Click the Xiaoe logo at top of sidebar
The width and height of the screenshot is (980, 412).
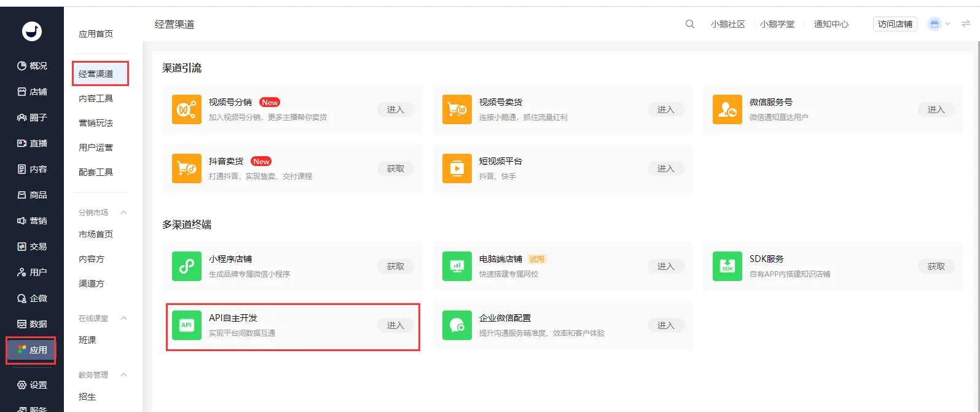pyautogui.click(x=32, y=31)
